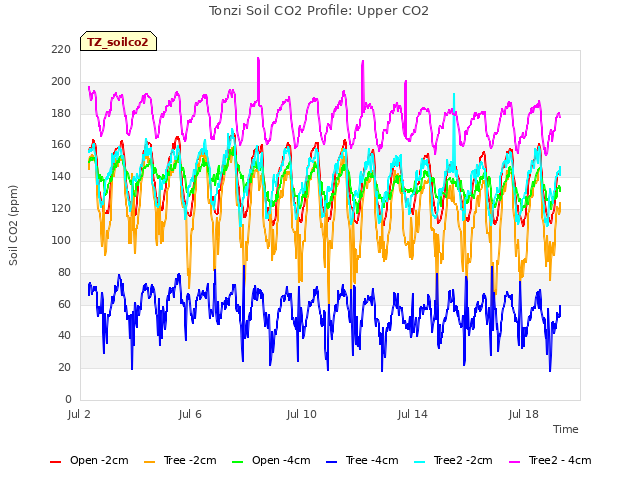640x480 pixels.
Task: Select the Tree -4cm legend label
Action: [x=372, y=460]
